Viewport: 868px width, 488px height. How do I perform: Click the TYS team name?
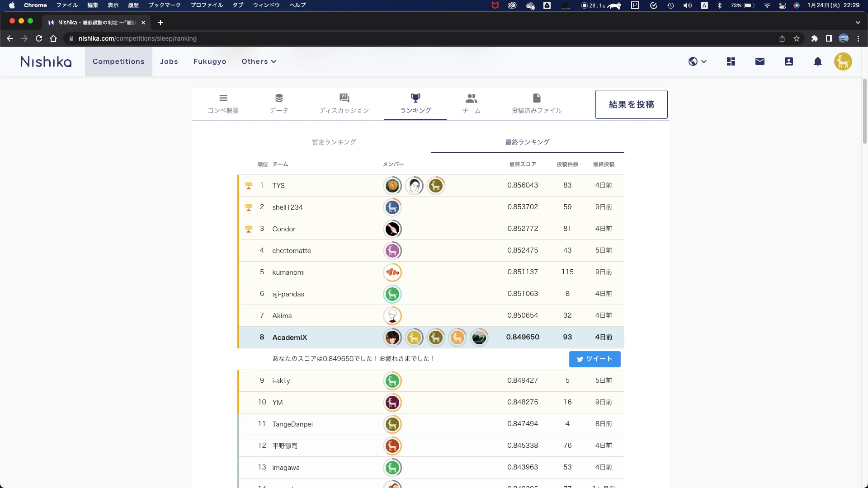click(x=278, y=186)
